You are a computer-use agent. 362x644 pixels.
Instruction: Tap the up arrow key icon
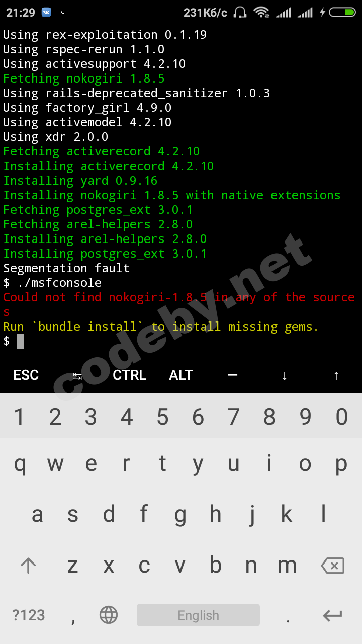[x=336, y=375]
